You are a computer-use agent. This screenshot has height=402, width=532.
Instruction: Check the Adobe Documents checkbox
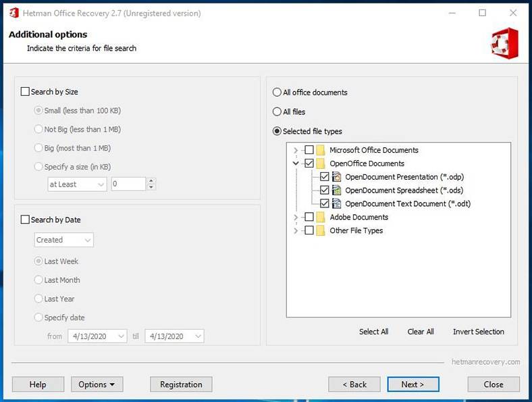309,217
